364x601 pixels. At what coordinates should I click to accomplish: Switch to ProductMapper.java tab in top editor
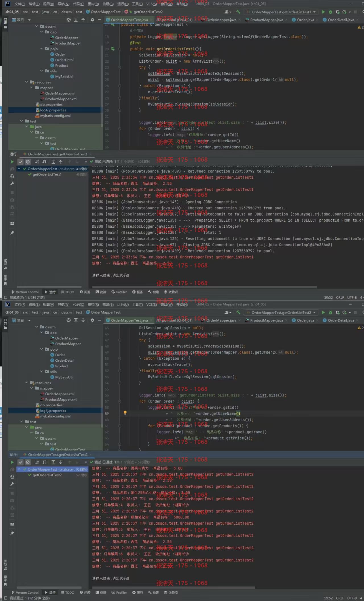point(266,20)
